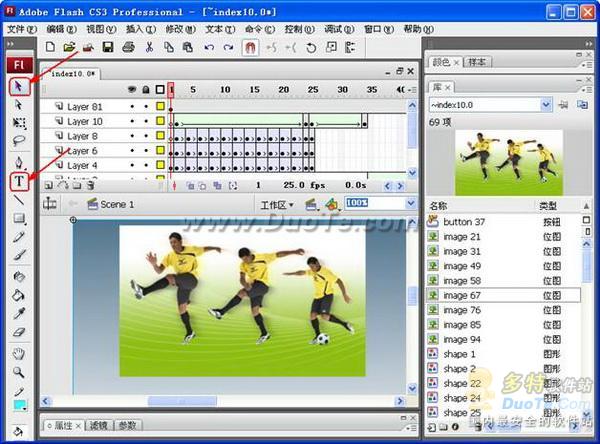The width and height of the screenshot is (600, 444).
Task: Select the Subselection tool
Action: (18, 105)
